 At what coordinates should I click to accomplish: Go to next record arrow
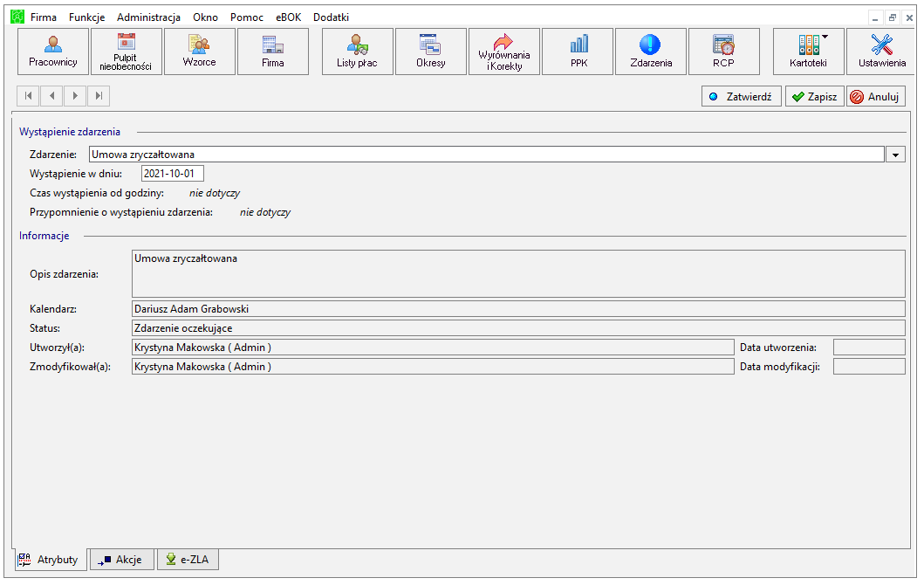tap(75, 95)
